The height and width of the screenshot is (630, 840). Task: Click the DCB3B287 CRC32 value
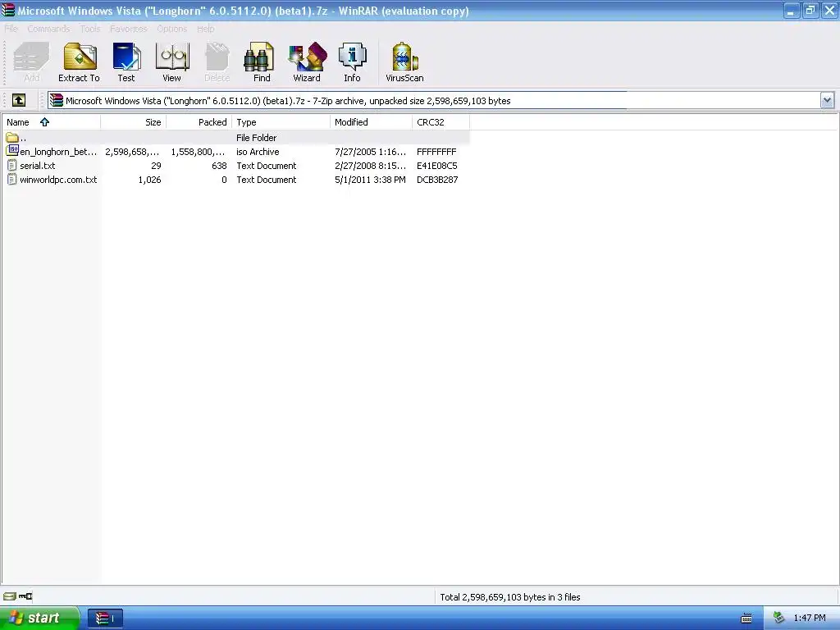point(437,180)
